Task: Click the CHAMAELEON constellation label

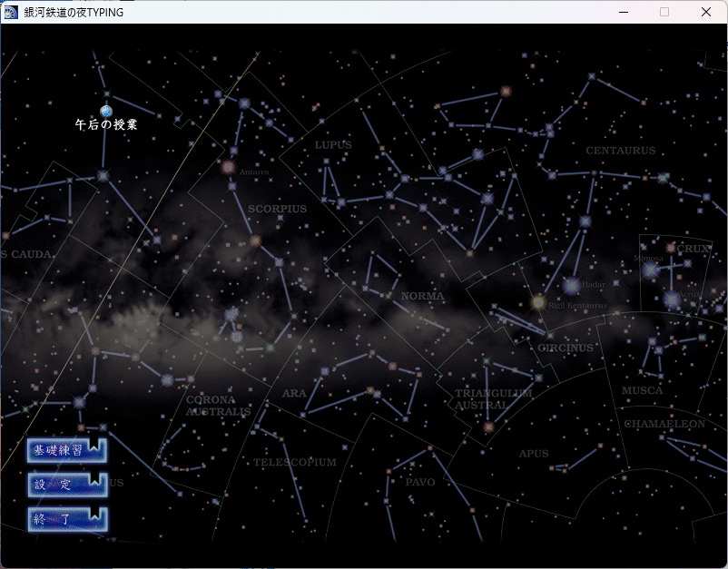Action: (664, 424)
